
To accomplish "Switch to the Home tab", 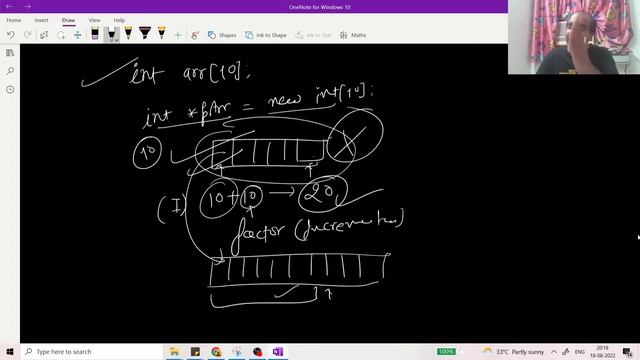I will [x=13, y=20].
